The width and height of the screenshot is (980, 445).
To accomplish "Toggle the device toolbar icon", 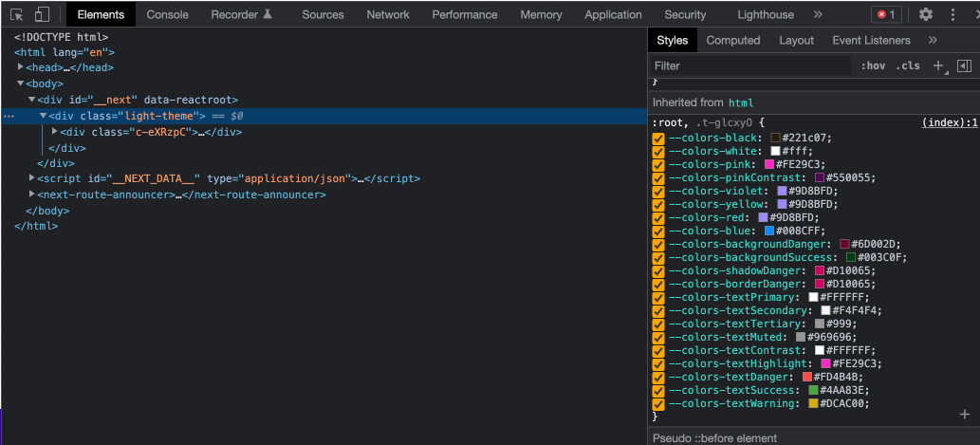I will (x=42, y=14).
